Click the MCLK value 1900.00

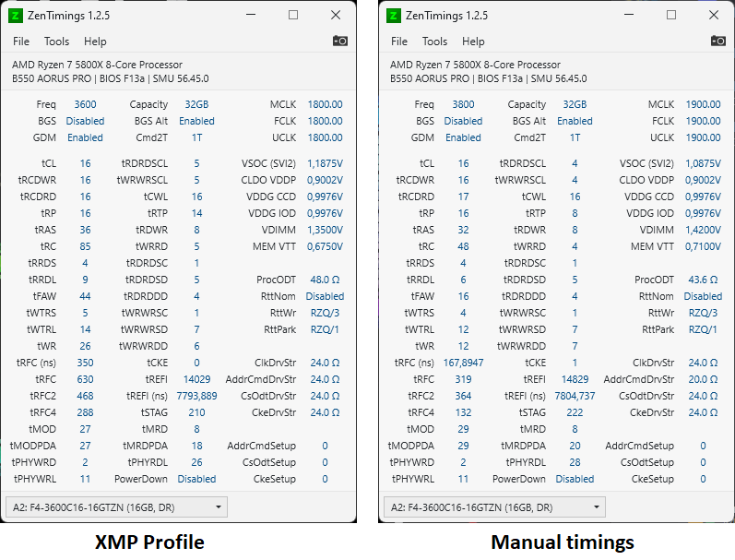tap(703, 104)
